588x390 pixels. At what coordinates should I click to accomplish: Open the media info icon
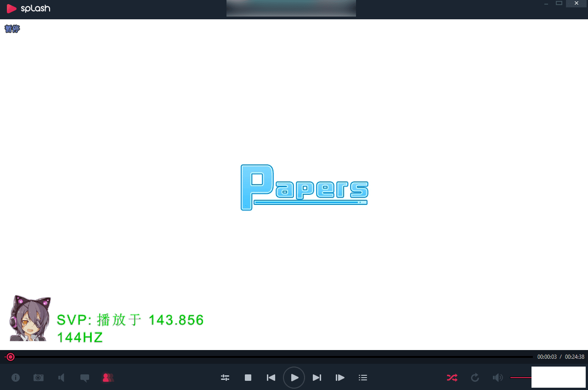click(16, 378)
